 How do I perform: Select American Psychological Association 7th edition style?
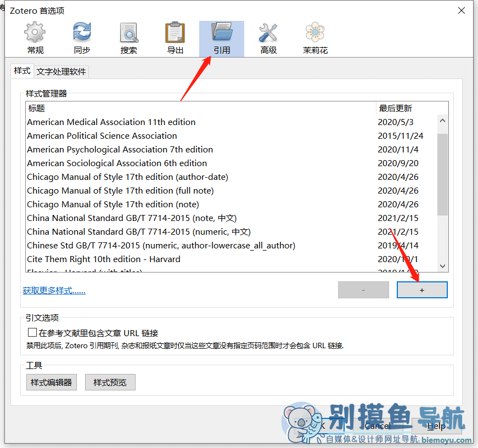click(x=201, y=150)
